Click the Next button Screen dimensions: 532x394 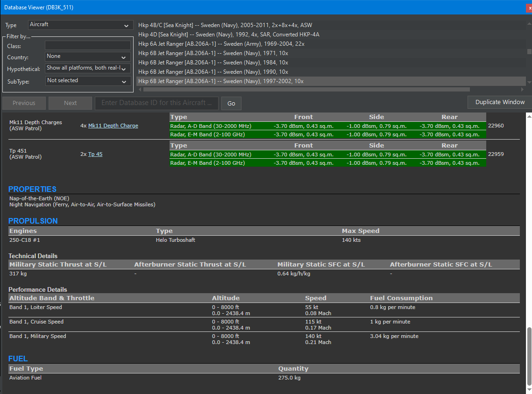click(x=70, y=103)
